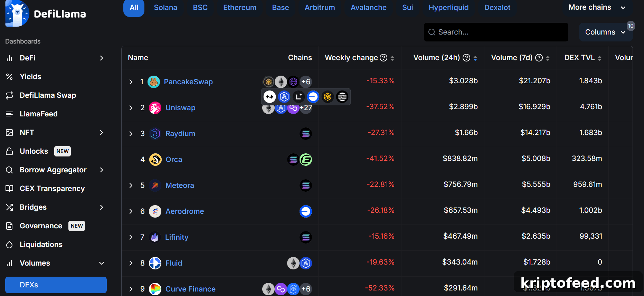Open the PancakeSwap protocol link

(188, 82)
